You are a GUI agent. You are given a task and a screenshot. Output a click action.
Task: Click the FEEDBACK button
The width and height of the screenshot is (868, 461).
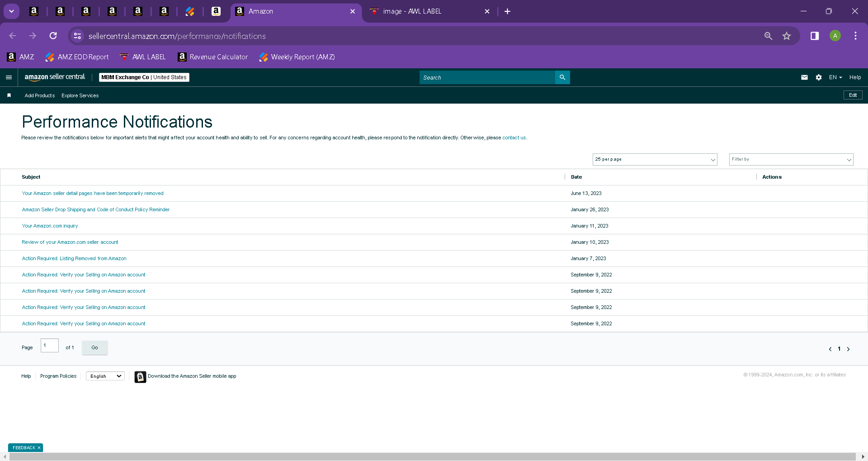pyautogui.click(x=24, y=448)
